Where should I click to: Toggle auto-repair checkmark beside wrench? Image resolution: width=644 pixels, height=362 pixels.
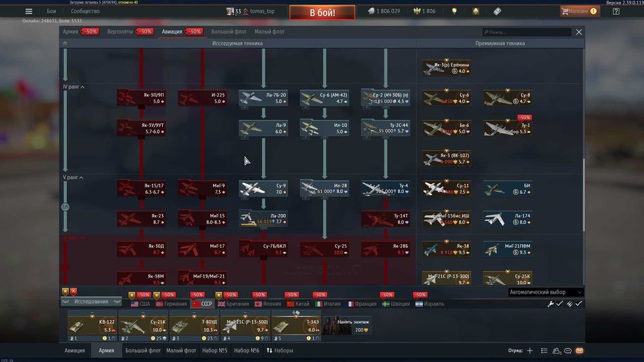(x=560, y=303)
